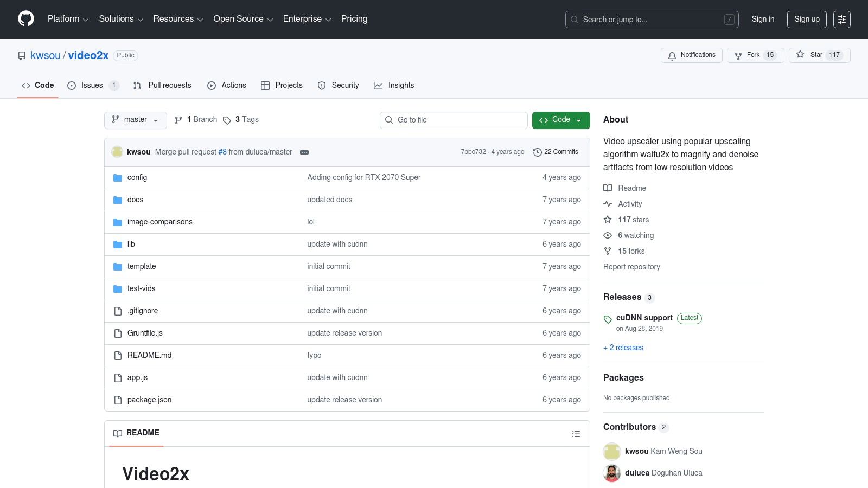This screenshot has height=488, width=868.
Task: Focus the Go to file input
Action: pyautogui.click(x=454, y=120)
